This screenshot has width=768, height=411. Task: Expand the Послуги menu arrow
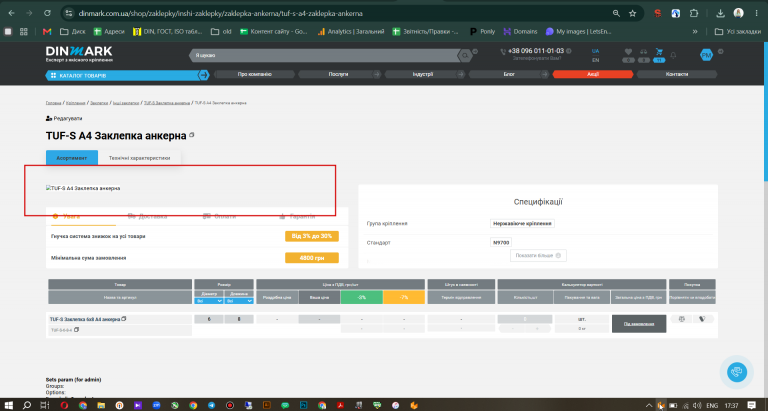click(377, 74)
